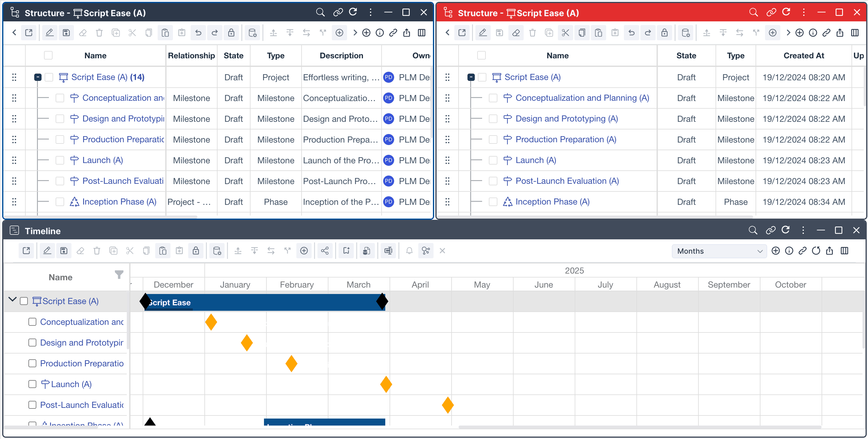Sort by Created At column header
Viewport: 868px width, 439px height.
click(803, 56)
